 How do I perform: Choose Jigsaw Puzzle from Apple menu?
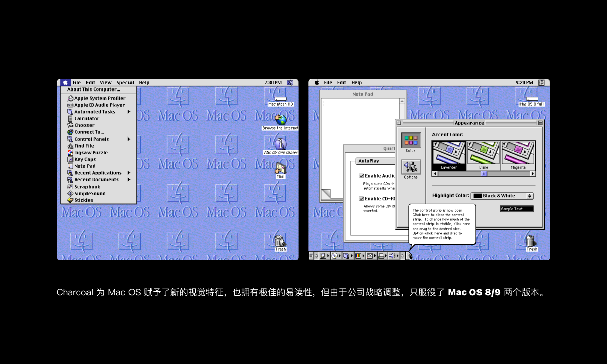pos(99,152)
